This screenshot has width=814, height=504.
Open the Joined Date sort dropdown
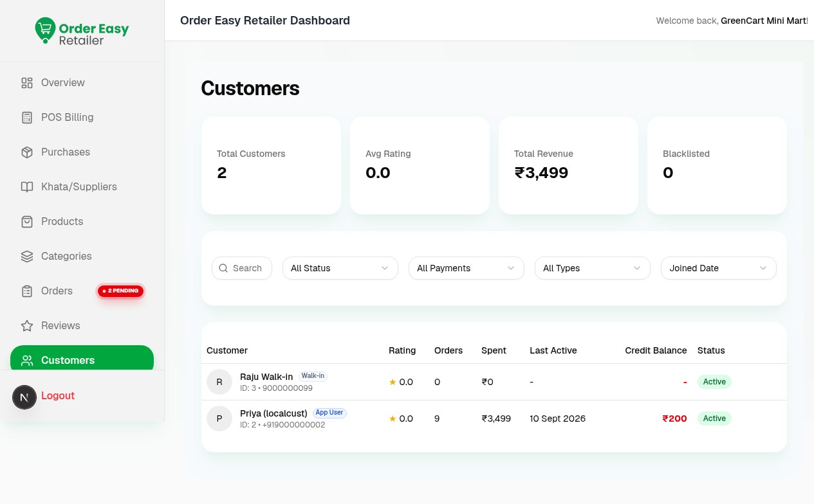tap(719, 268)
